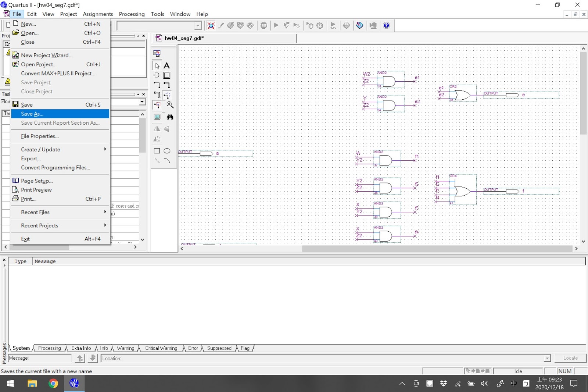Click the Settings toolbar icon with blue star

pos(211,25)
